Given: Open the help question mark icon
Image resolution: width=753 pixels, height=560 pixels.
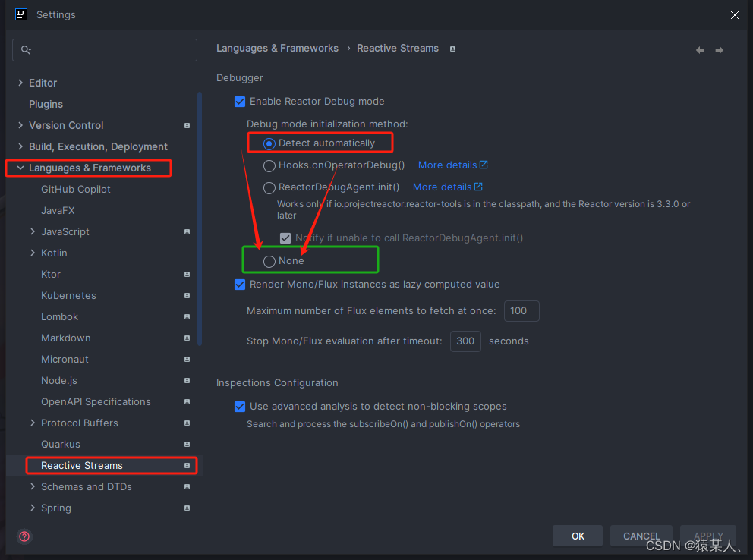Looking at the screenshot, I should point(24,536).
